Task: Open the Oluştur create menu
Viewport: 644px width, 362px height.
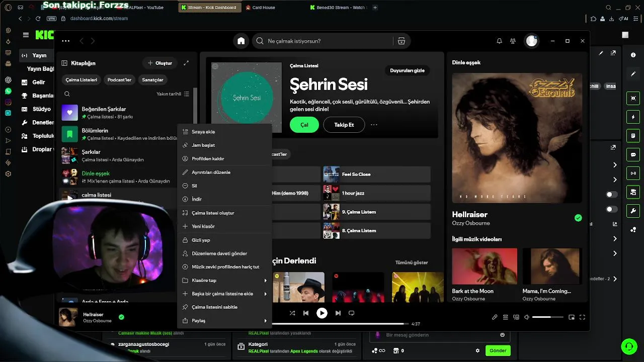Action: [159, 63]
